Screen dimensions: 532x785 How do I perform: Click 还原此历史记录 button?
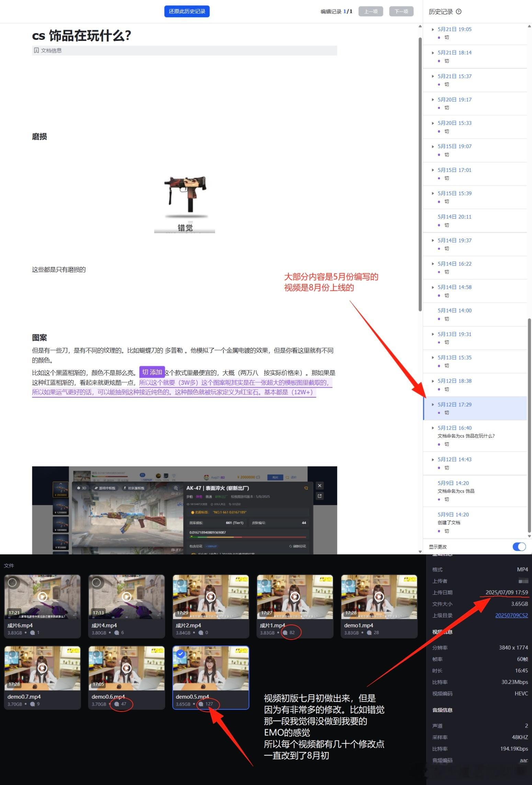pos(187,11)
